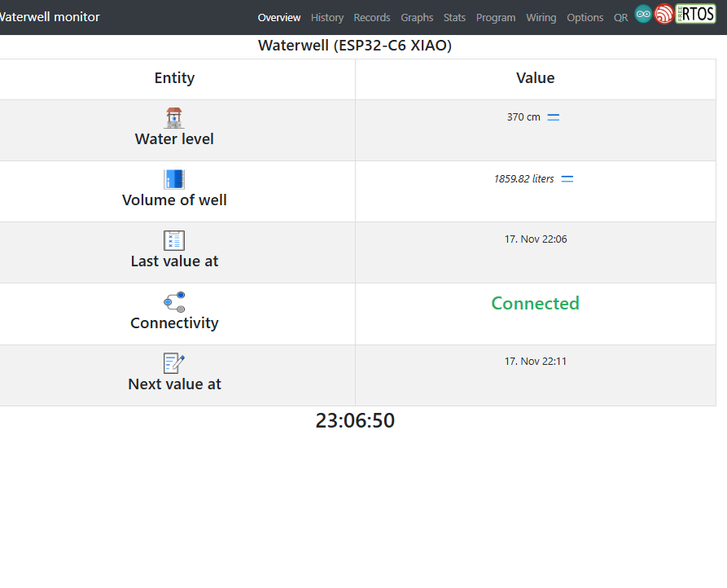Go to the Records page
Viewport: 727px width, 588px height.
click(x=372, y=17)
